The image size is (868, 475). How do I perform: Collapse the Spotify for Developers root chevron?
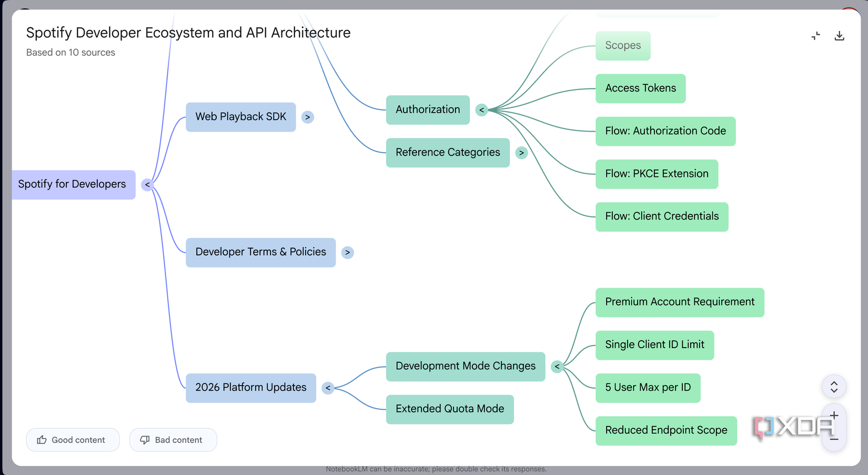(147, 185)
